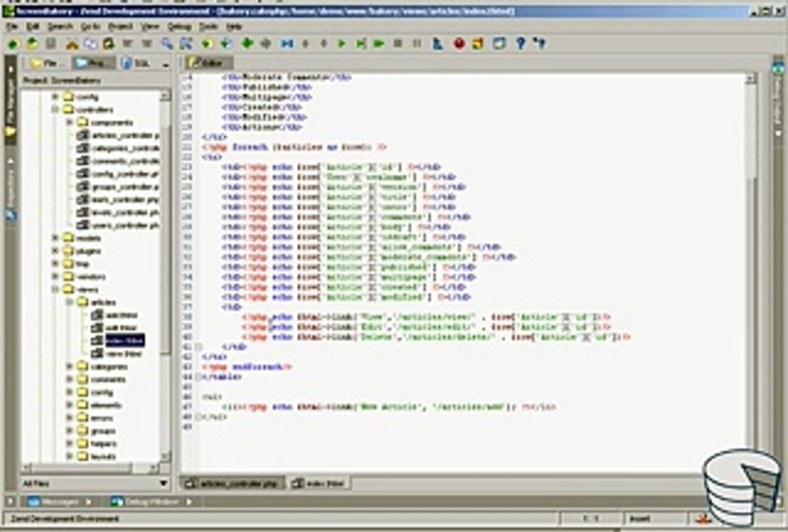
Task: Click the Context Help arrow-question icon
Action: [x=540, y=44]
